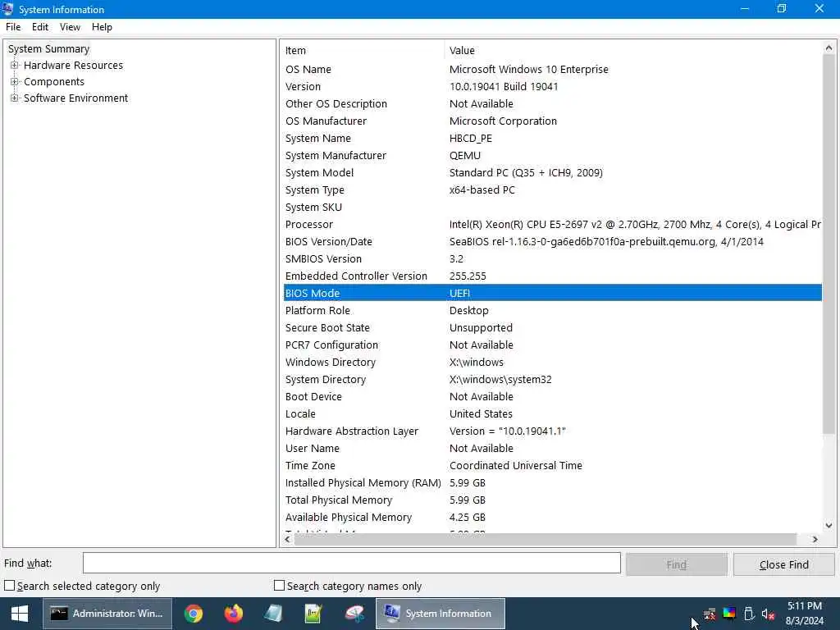Select the SMBIOS Version row

tap(552, 258)
